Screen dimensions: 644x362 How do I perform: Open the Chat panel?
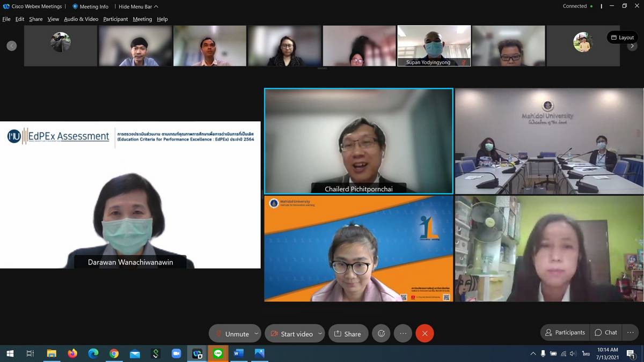(606, 333)
